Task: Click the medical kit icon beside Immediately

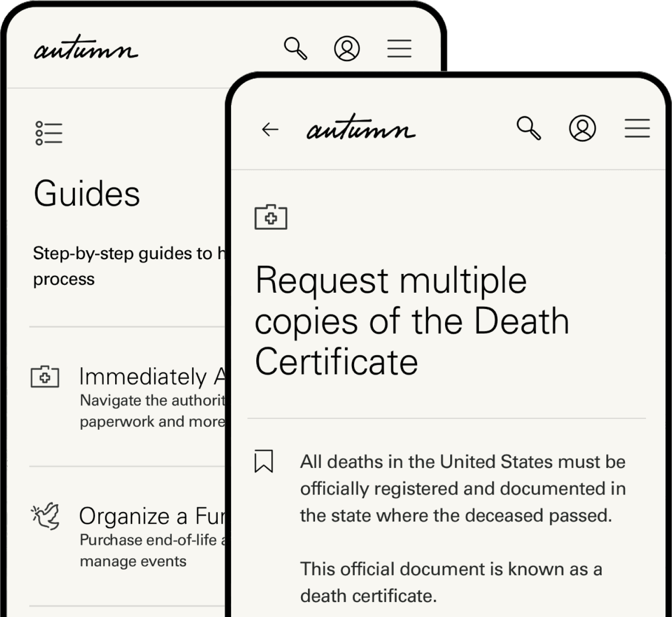Action: click(45, 377)
